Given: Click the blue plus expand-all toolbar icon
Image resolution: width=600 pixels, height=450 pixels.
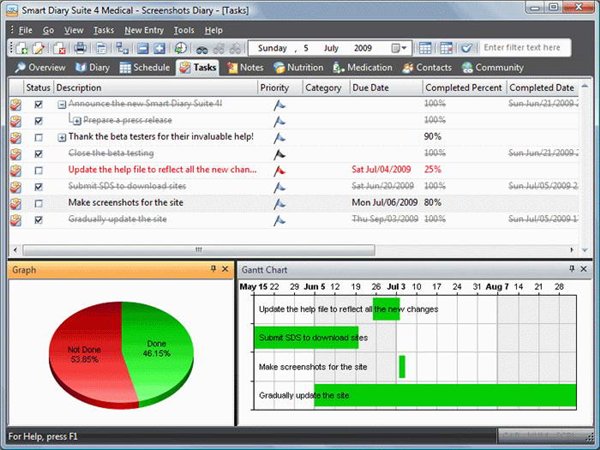Looking at the screenshot, I should tap(160, 48).
